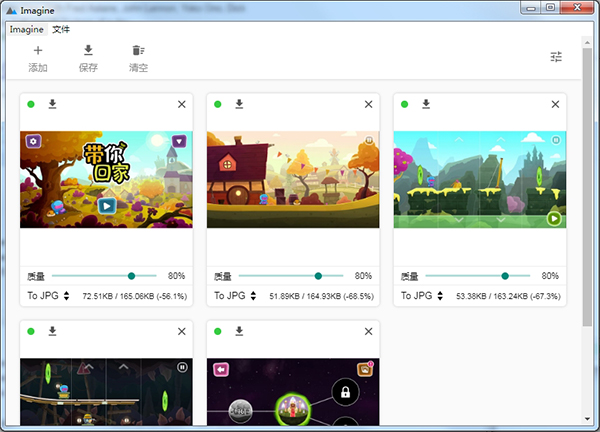Click green status dot on dark cave card

pos(31,331)
